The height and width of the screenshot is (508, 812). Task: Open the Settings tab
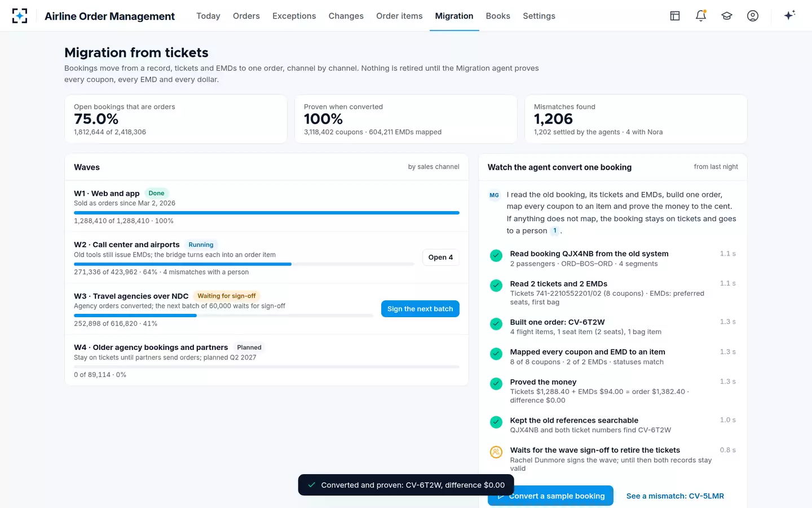coord(539,16)
